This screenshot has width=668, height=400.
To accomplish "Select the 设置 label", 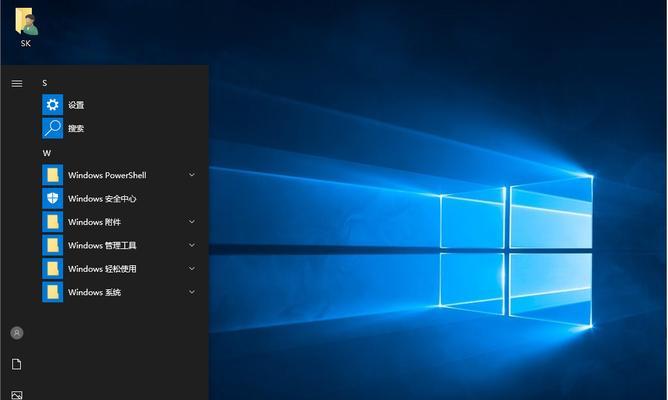I will (76, 105).
